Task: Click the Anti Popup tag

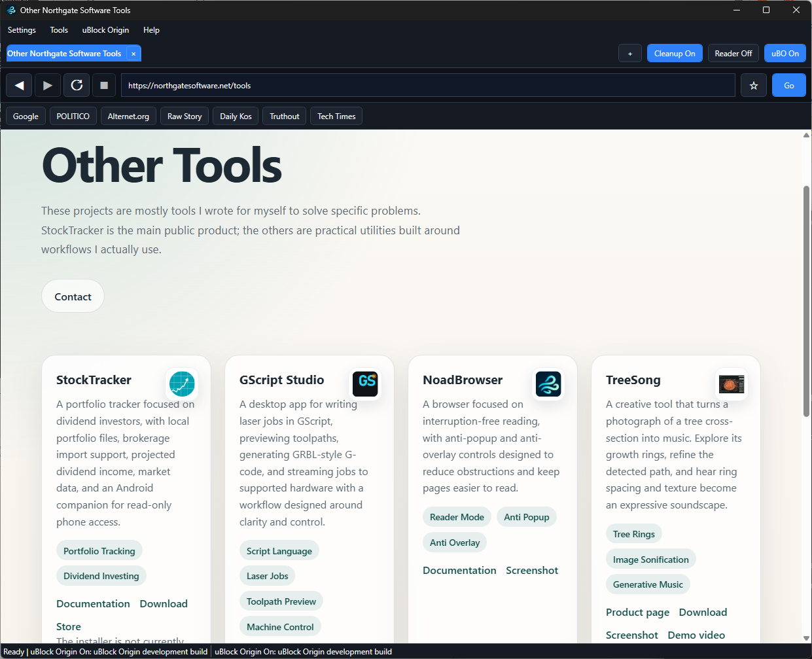Action: (x=527, y=517)
